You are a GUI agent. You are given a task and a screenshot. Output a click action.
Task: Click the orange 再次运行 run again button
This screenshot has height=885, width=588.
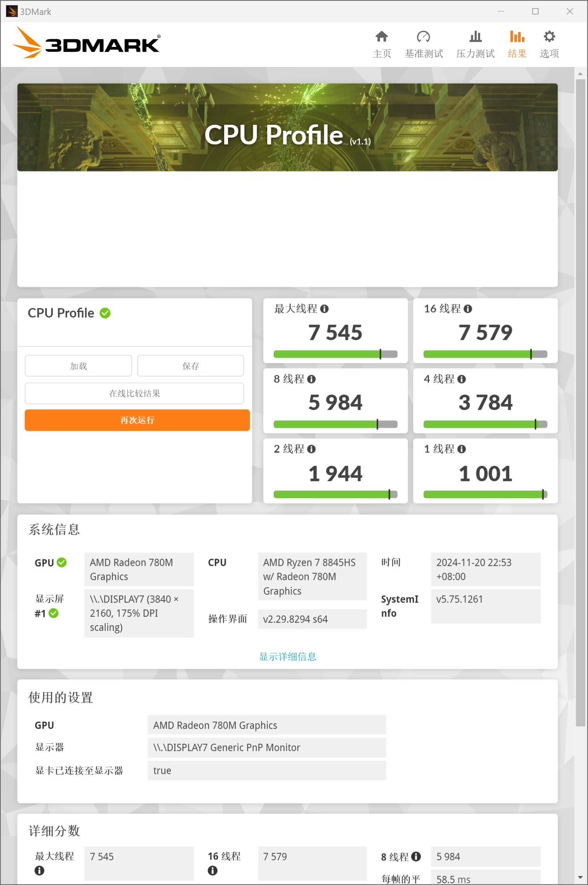(x=137, y=420)
